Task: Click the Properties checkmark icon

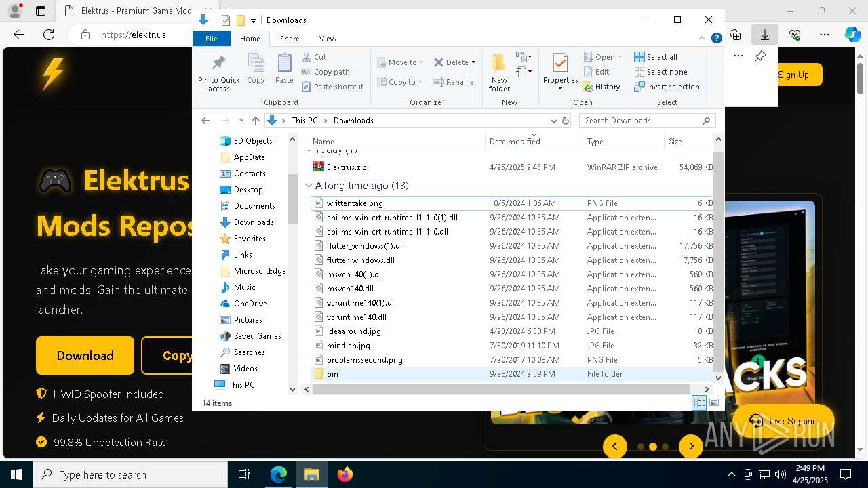Action: pyautogui.click(x=560, y=64)
